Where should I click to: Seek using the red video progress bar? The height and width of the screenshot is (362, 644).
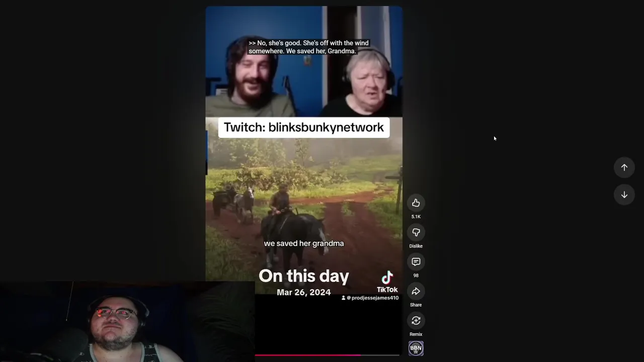[327, 355]
